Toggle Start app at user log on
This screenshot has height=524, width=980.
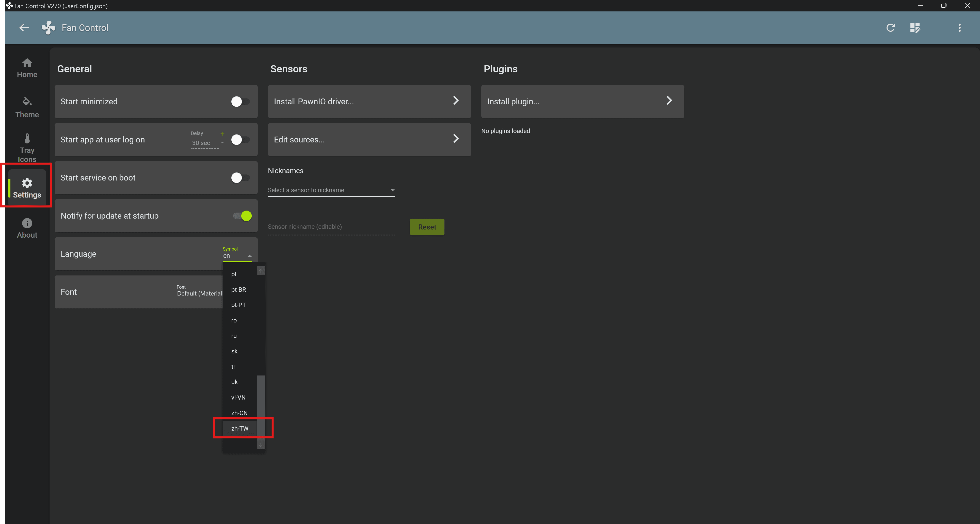click(240, 140)
